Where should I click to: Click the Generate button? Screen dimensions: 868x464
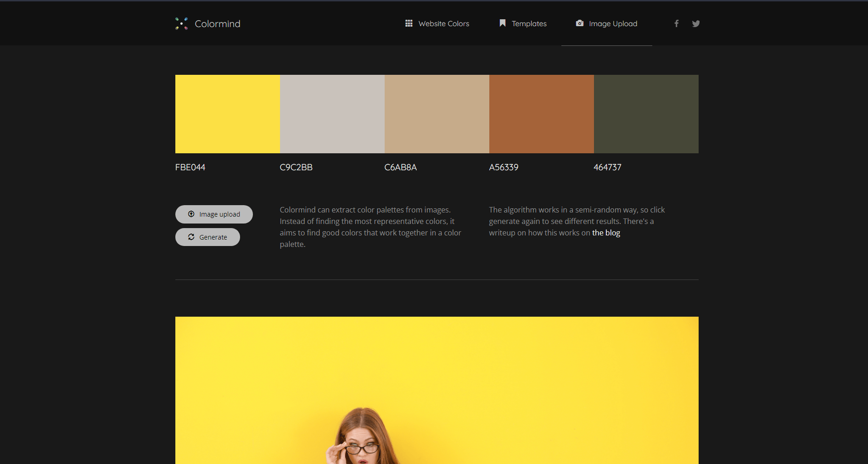click(207, 237)
